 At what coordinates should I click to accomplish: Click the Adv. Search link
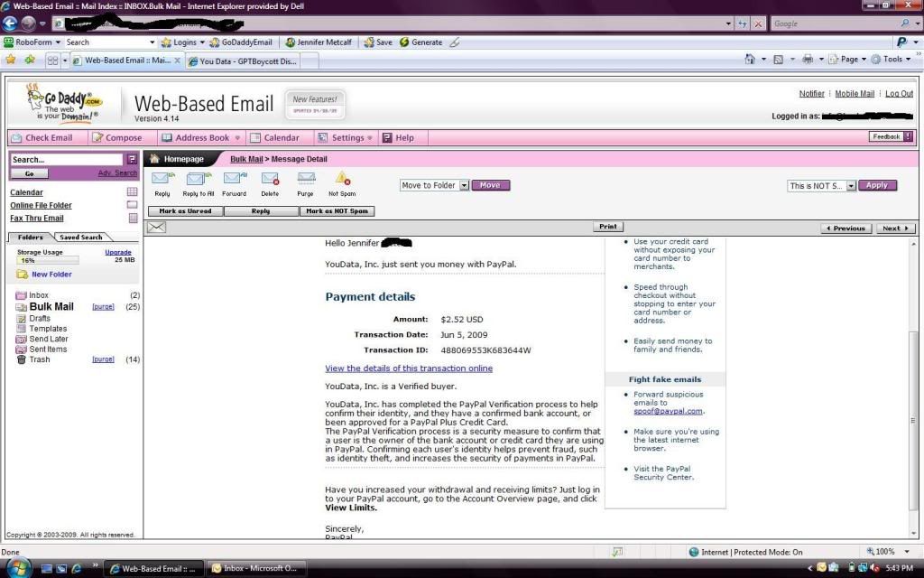pyautogui.click(x=117, y=172)
